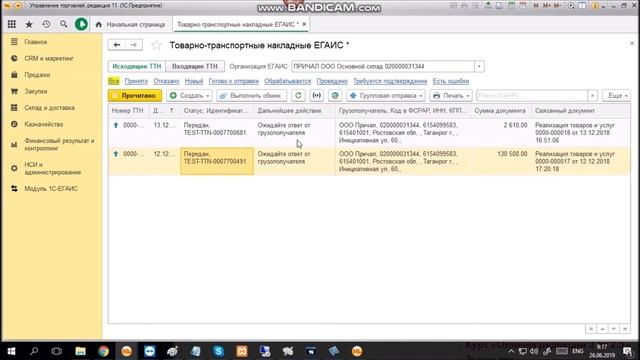Clear the search field with the x button
The image size is (640, 360).
pos(593,96)
